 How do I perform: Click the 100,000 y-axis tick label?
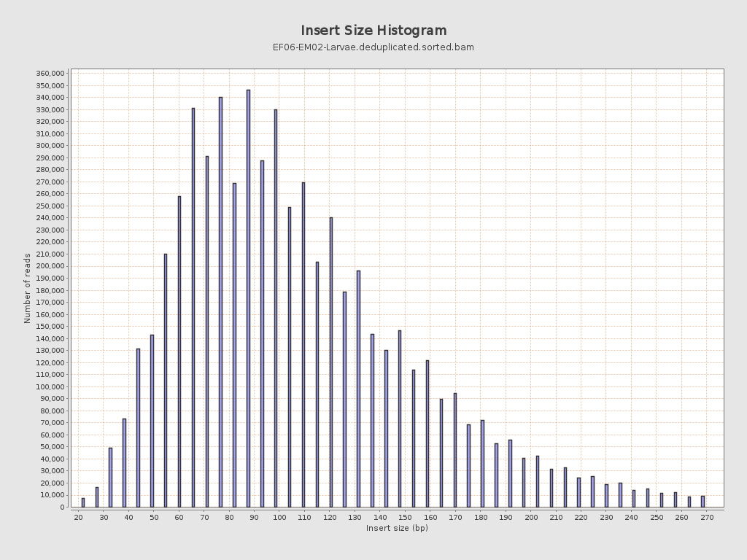(x=50, y=386)
